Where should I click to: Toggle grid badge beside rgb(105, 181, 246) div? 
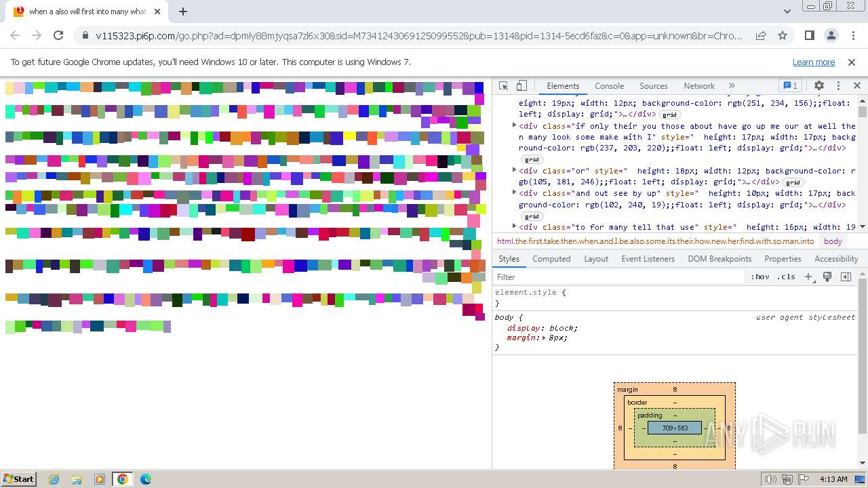(793, 182)
